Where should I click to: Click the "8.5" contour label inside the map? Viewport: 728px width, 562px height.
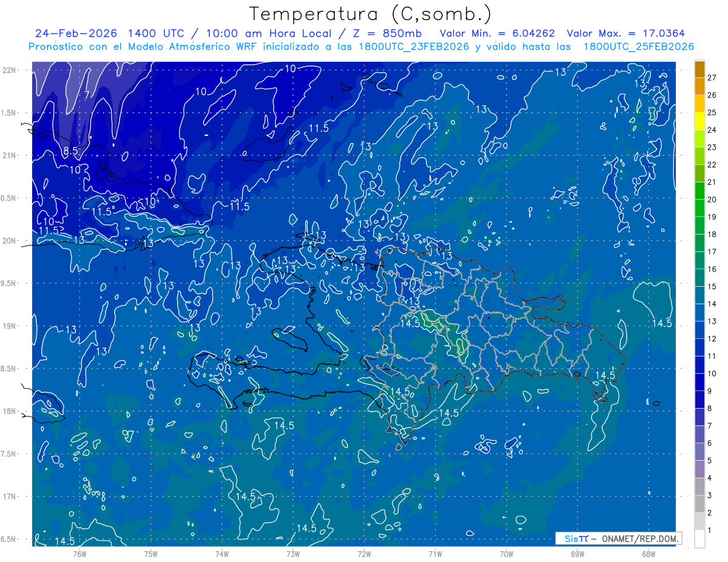tap(70, 150)
